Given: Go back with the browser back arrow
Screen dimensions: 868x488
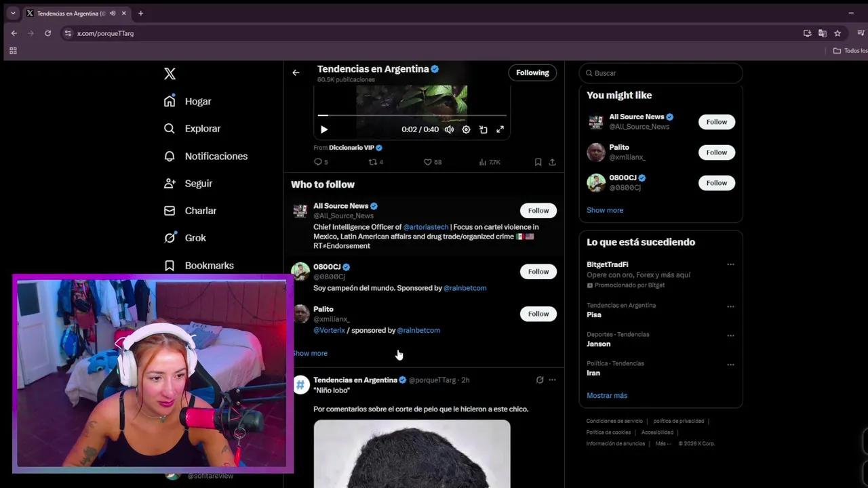Looking at the screenshot, I should (14, 33).
